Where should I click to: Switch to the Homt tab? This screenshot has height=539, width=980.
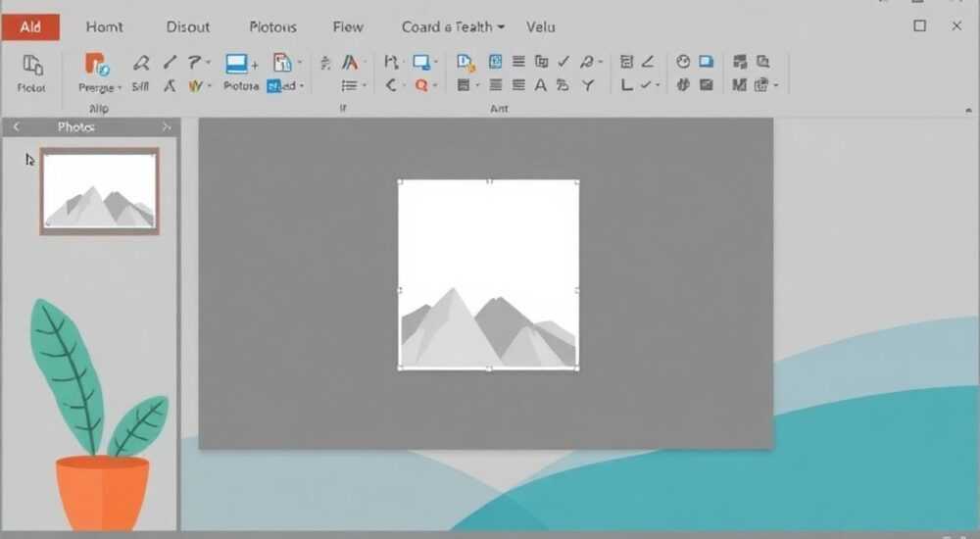105,26
